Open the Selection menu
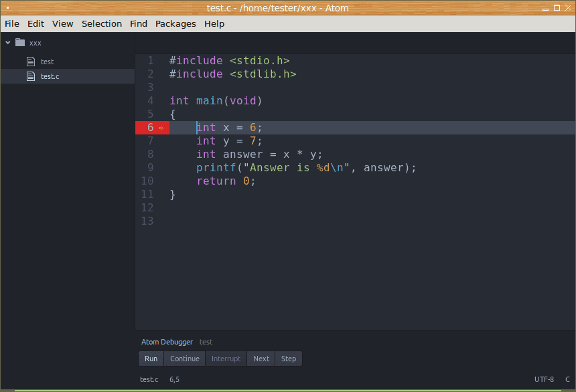The image size is (576, 392). pyautogui.click(x=102, y=24)
